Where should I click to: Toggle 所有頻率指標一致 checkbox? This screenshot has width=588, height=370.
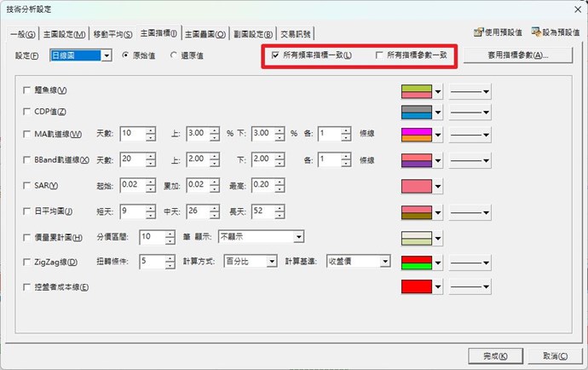(274, 55)
